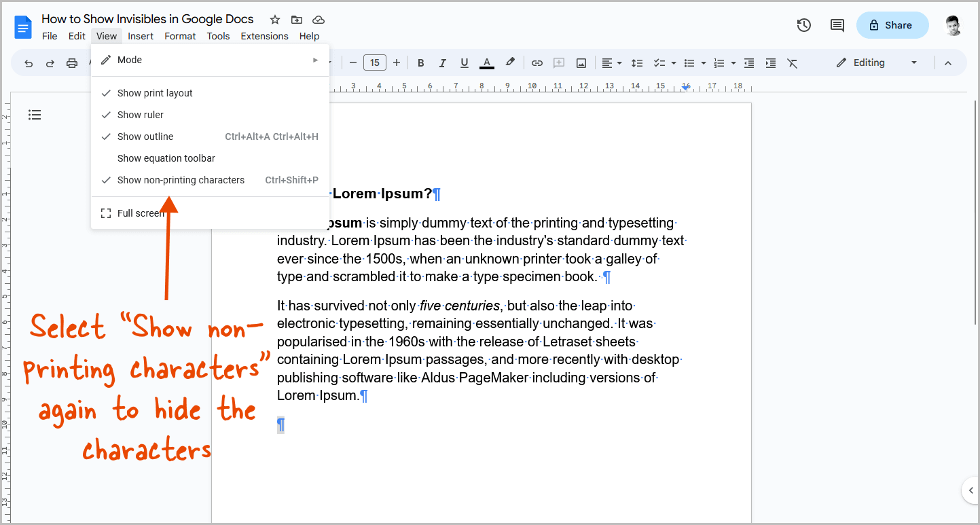Toggle Underline formatting
Screen dimensions: 980x525
pos(464,62)
